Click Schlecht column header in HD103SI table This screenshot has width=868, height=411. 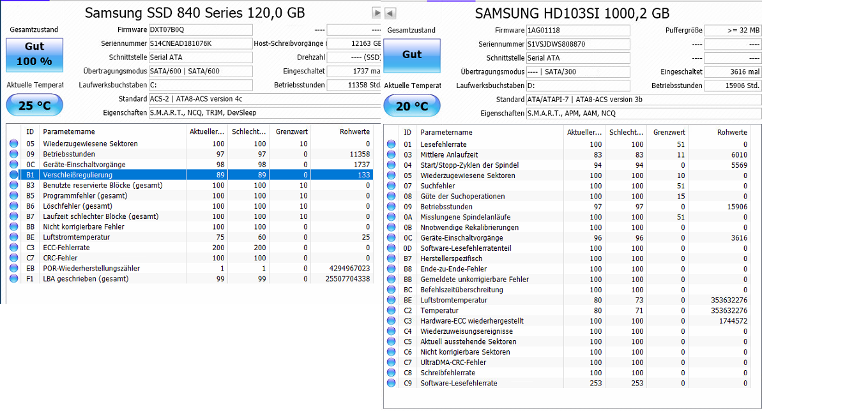pos(626,132)
